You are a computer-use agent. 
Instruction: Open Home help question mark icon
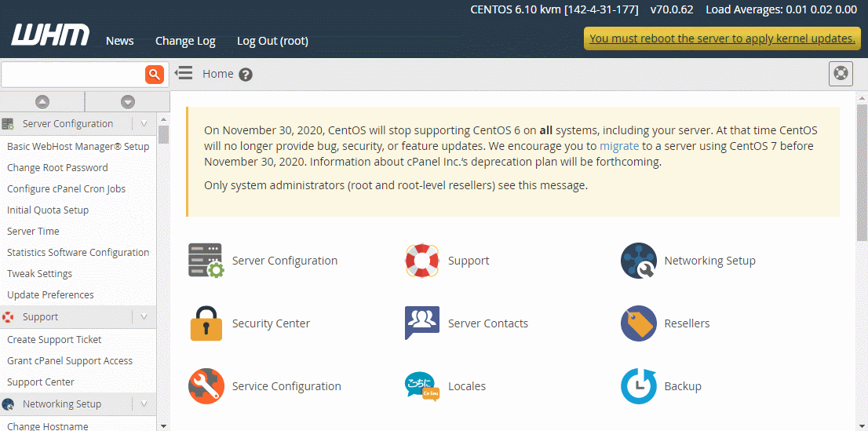[246, 75]
